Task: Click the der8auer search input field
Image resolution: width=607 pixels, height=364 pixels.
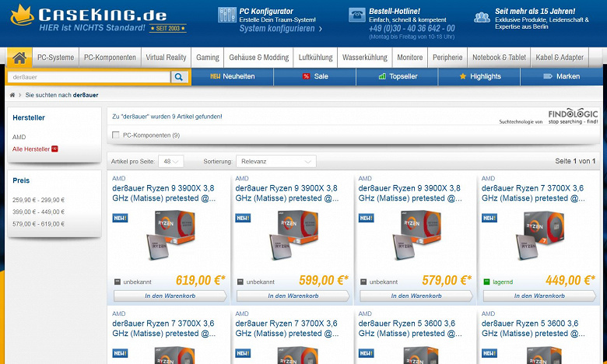Action: coord(89,77)
